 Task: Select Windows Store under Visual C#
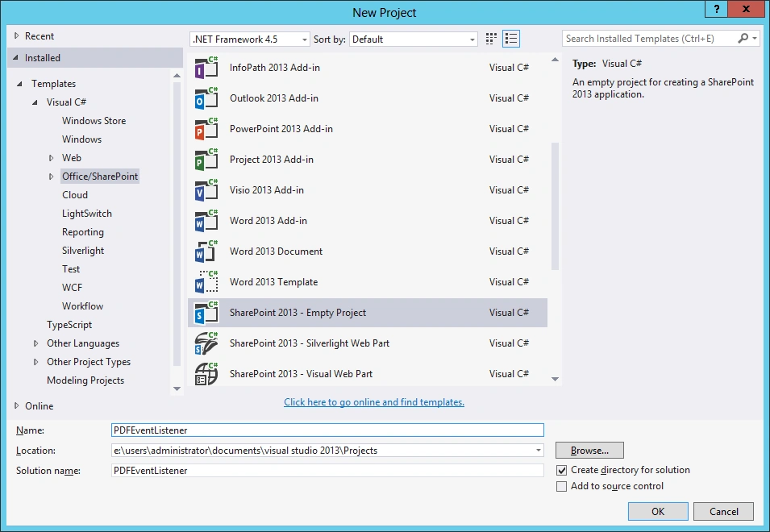click(94, 121)
